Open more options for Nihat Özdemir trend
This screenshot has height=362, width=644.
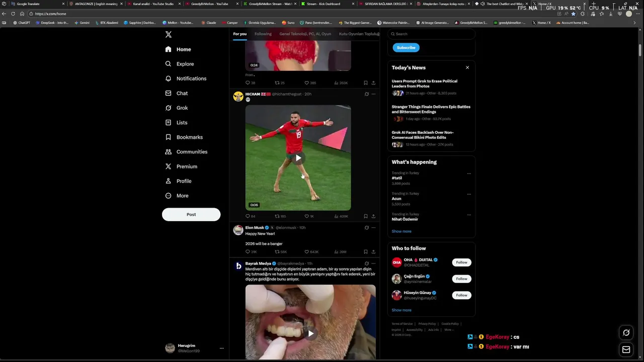tap(469, 215)
